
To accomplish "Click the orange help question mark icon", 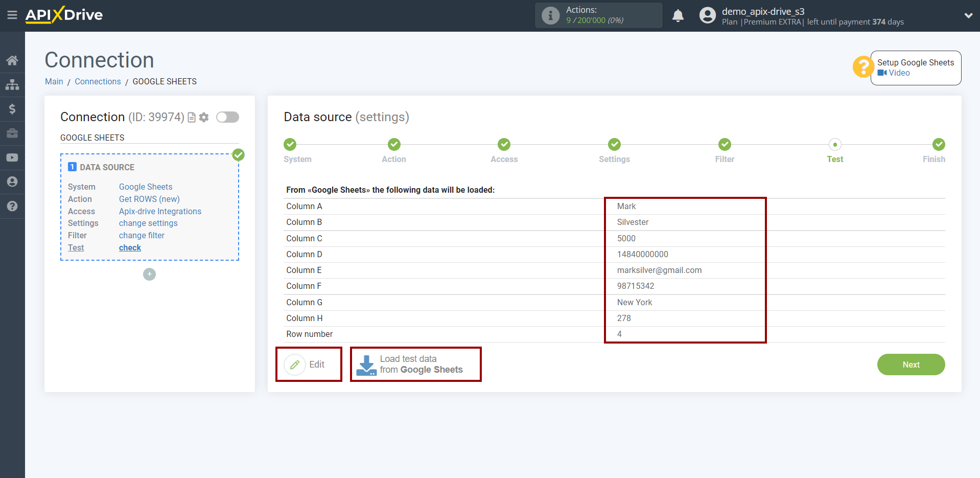I will (863, 67).
